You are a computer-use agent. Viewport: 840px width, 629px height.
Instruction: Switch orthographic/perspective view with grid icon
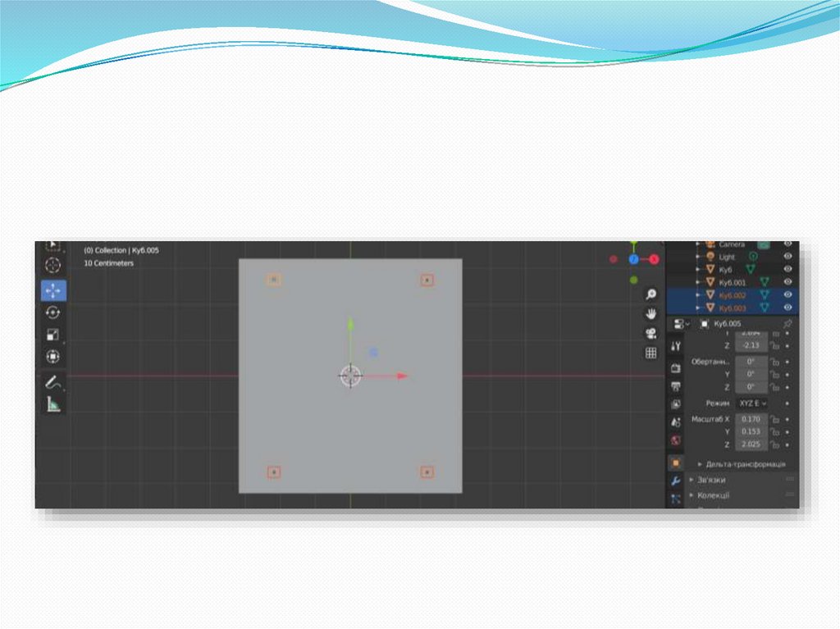click(651, 353)
